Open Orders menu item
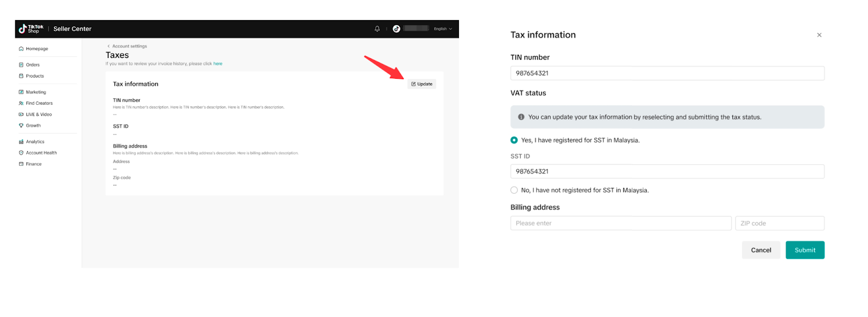 point(33,65)
